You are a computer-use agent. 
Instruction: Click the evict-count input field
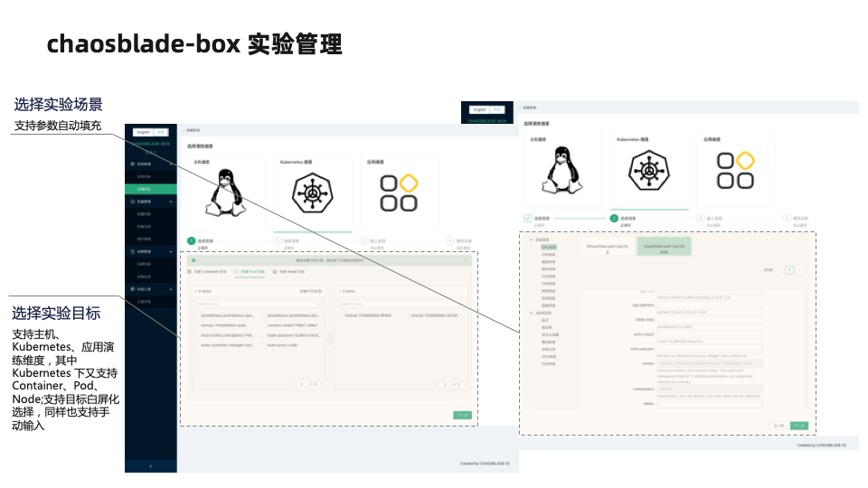(x=709, y=334)
